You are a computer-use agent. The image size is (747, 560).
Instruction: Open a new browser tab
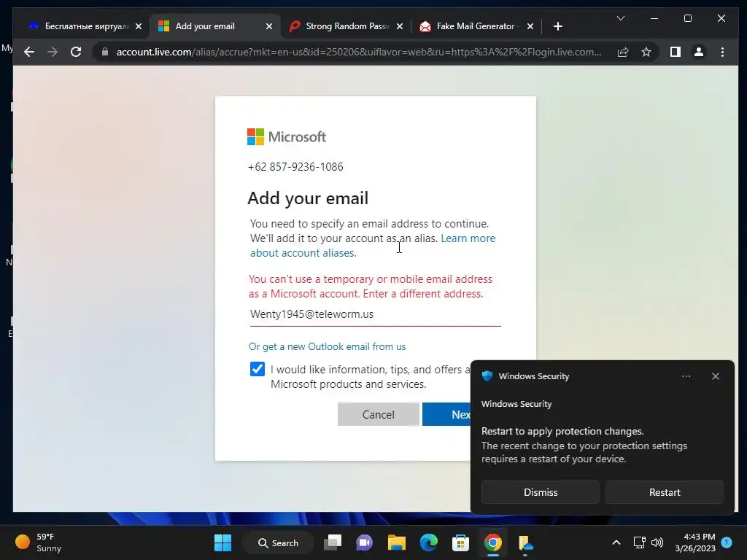558,26
